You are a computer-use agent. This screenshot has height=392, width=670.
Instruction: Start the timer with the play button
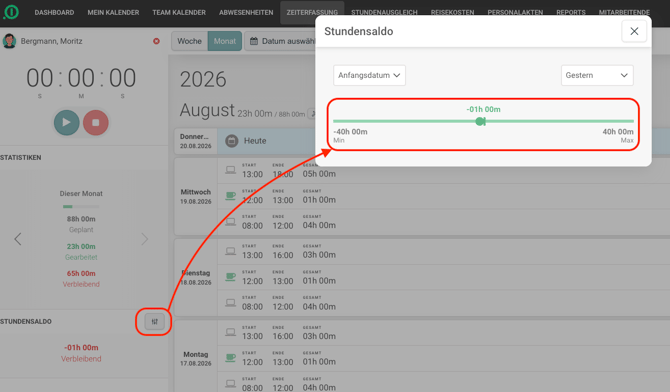click(x=66, y=122)
